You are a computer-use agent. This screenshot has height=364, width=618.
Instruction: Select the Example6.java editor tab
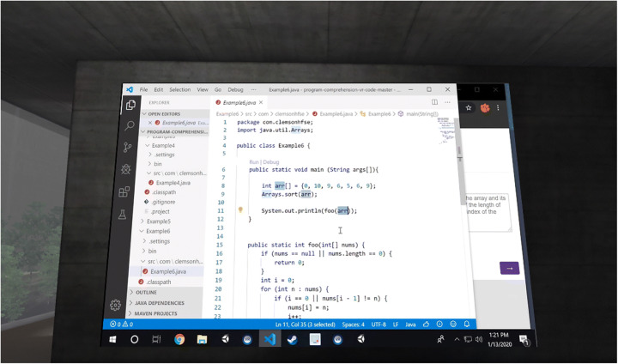(x=239, y=102)
